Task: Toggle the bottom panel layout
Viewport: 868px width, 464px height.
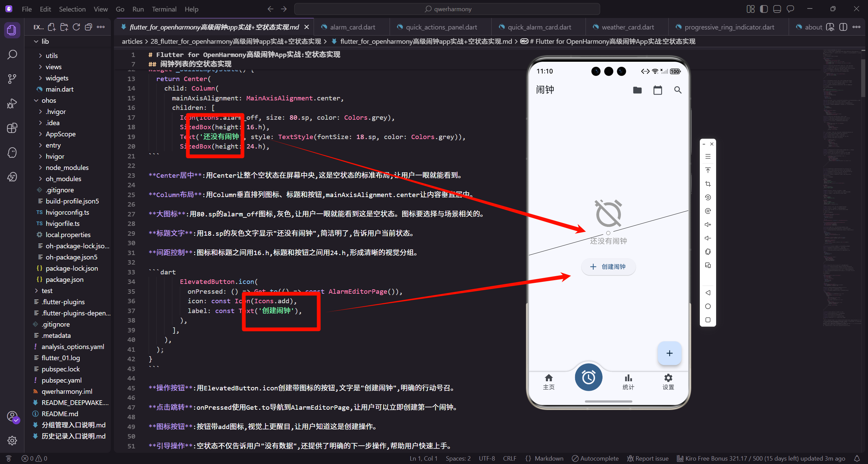Action: click(x=777, y=9)
